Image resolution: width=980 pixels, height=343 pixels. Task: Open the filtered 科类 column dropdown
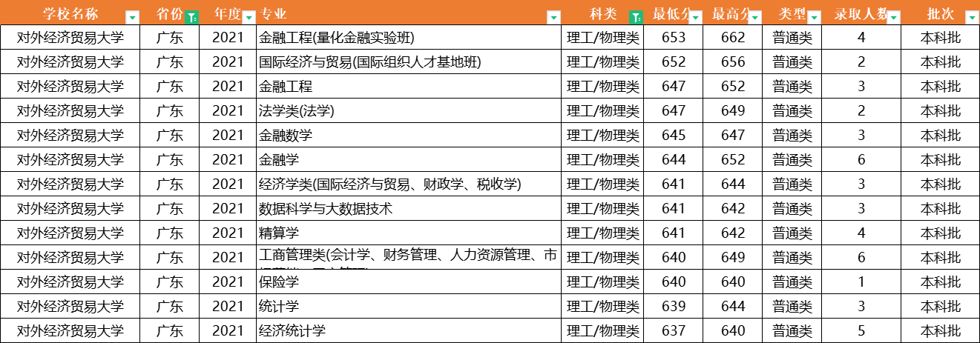635,17
